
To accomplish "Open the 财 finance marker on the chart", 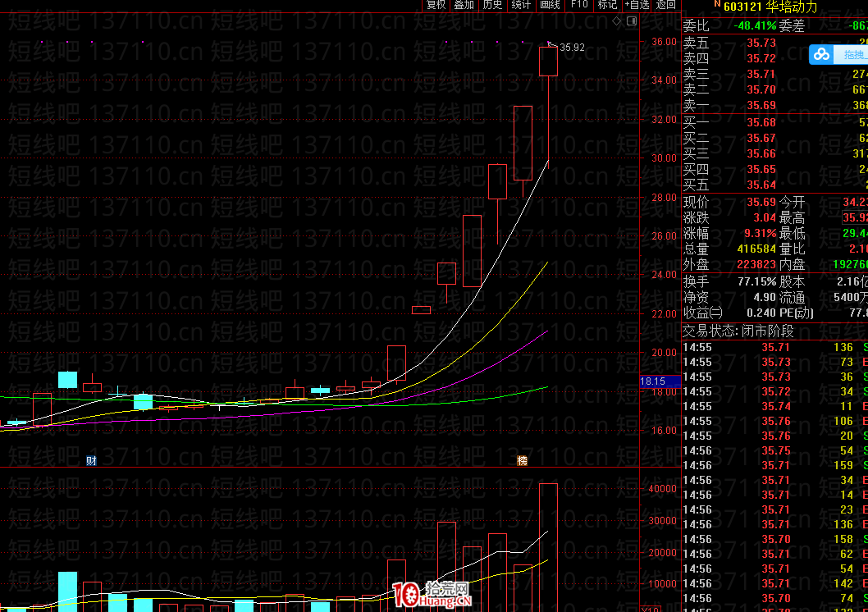I will [91, 460].
